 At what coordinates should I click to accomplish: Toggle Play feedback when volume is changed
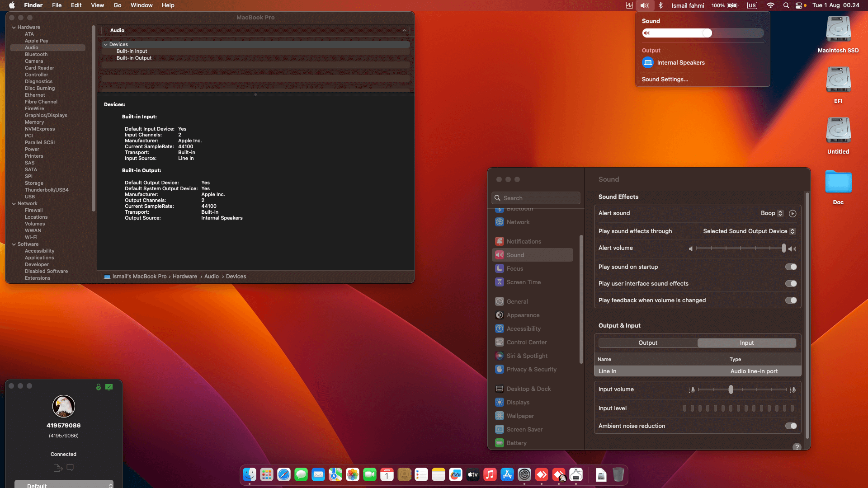(791, 300)
